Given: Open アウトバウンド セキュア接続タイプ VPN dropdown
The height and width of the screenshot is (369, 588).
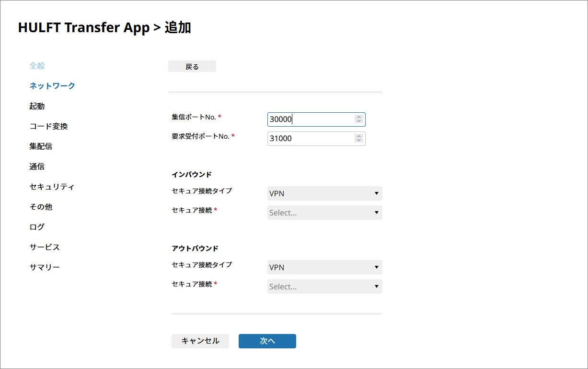Looking at the screenshot, I should pos(324,267).
